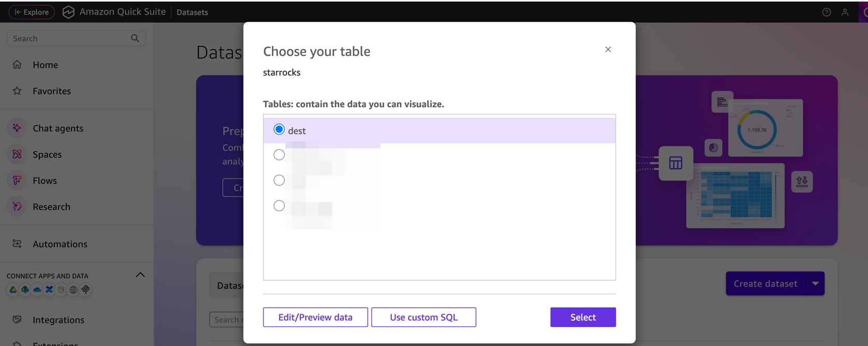Go to Chat agents in sidebar
This screenshot has height=346, width=868.
coord(57,128)
